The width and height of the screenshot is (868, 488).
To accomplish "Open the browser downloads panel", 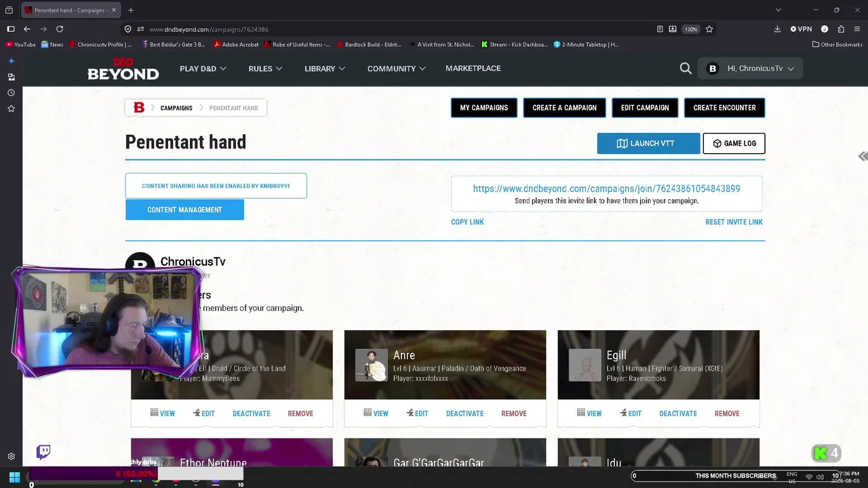I will pyautogui.click(x=777, y=29).
